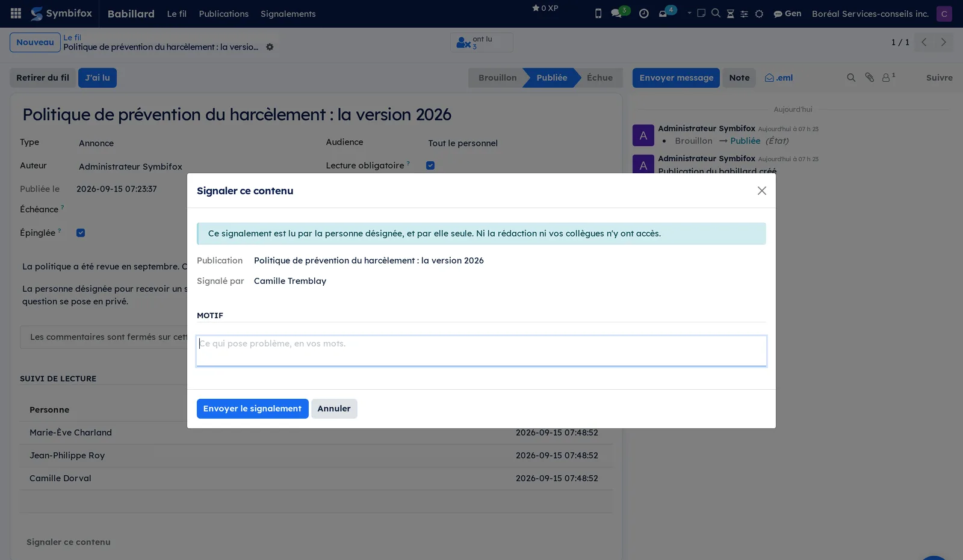Image resolution: width=963 pixels, height=560 pixels.
Task: Open company switcher Boréal Services-conseils inc.
Action: coord(870,13)
